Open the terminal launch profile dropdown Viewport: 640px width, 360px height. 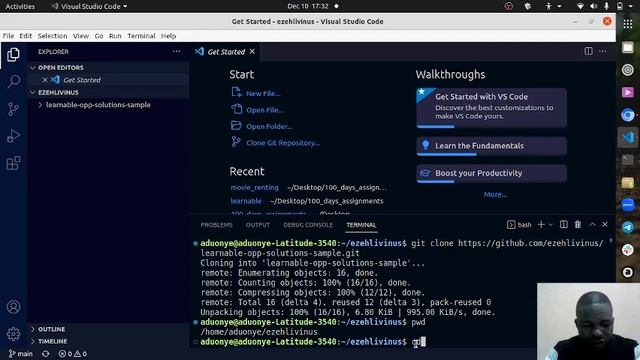tap(550, 225)
